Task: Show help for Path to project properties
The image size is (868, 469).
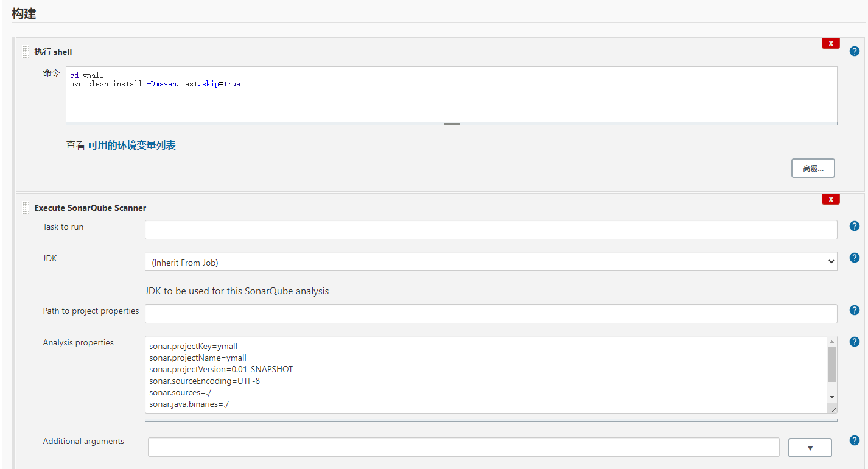Action: coord(854,310)
